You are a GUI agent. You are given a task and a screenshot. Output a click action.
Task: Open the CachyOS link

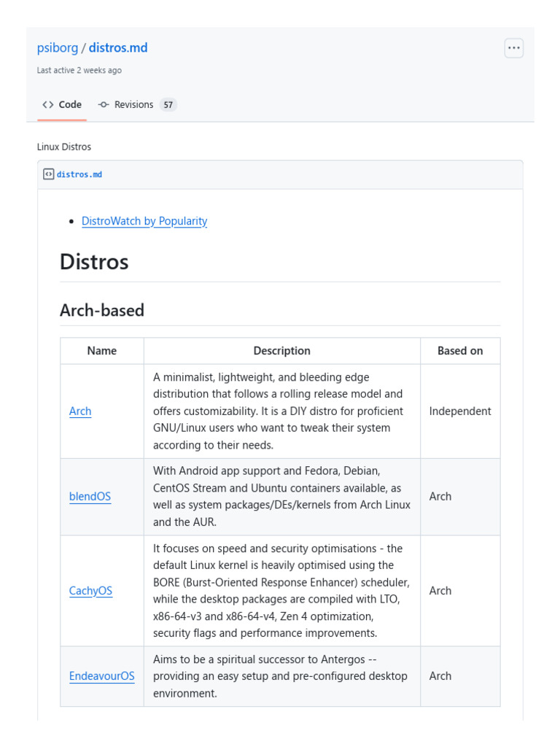pyautogui.click(x=90, y=591)
